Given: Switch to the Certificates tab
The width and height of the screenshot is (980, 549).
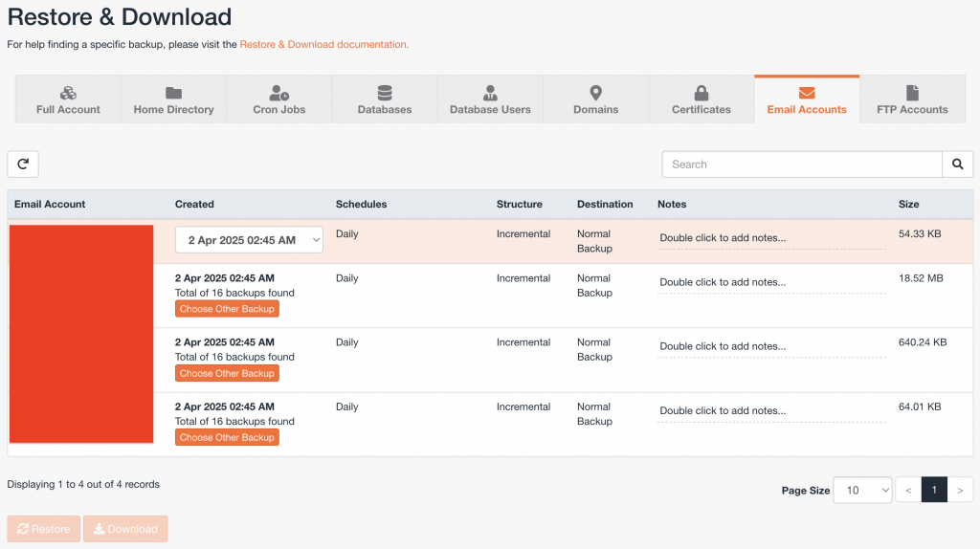Looking at the screenshot, I should pos(702,99).
